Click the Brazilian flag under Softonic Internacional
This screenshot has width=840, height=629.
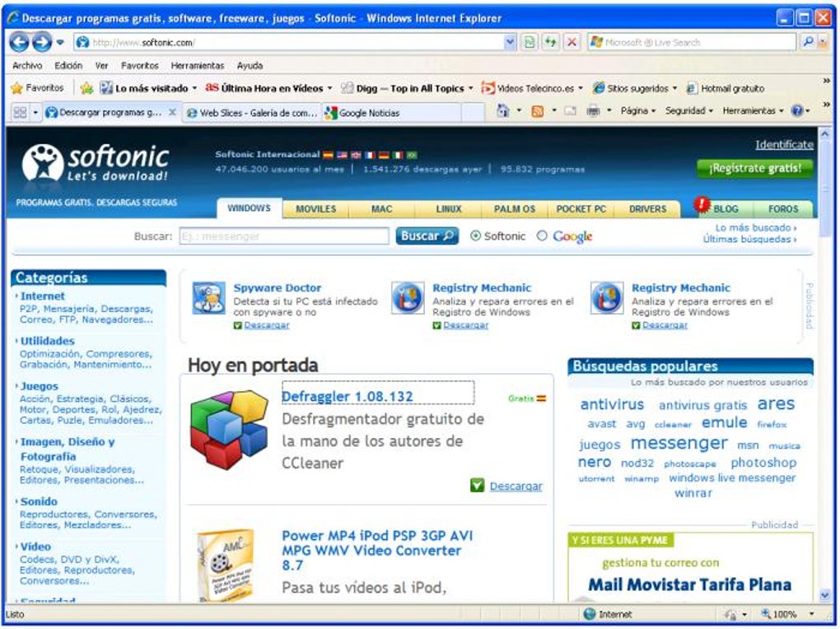click(x=412, y=155)
